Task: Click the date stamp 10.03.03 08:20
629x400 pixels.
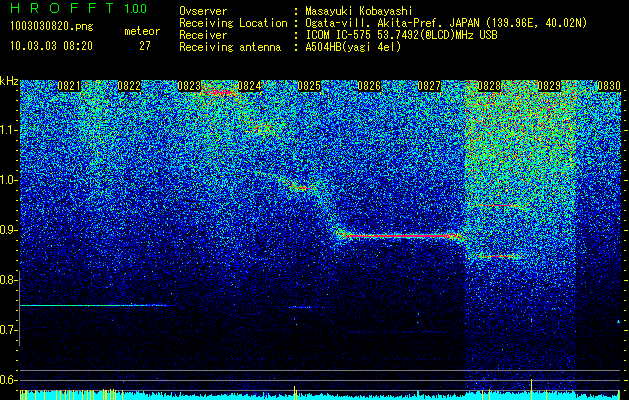Action: click(x=51, y=46)
